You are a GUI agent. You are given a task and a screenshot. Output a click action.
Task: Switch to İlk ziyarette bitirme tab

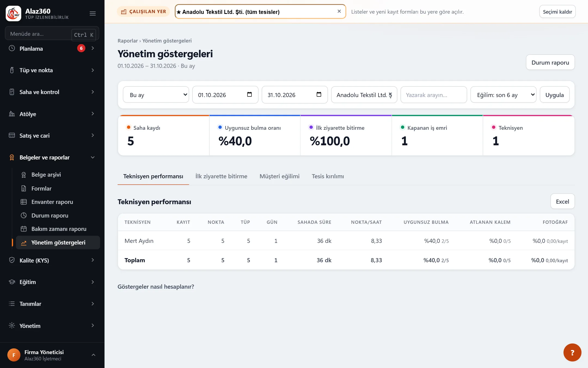(221, 176)
